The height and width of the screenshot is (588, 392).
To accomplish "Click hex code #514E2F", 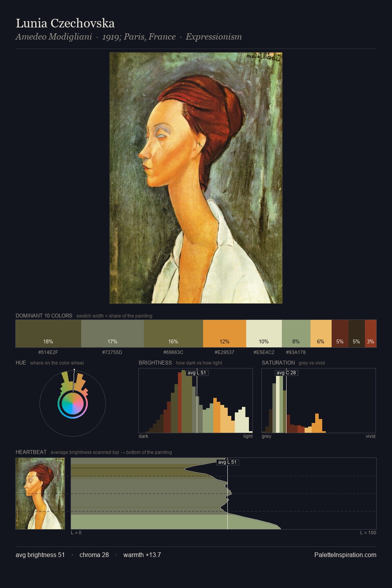I will [x=48, y=352].
